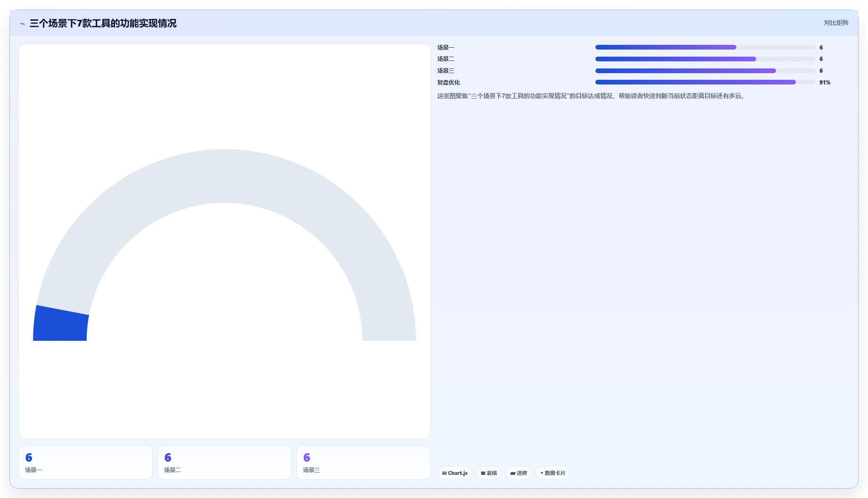Viewport: 868px width, 498px height.
Task: Click the purple number 6 in the 场景三 card
Action: [x=307, y=457]
